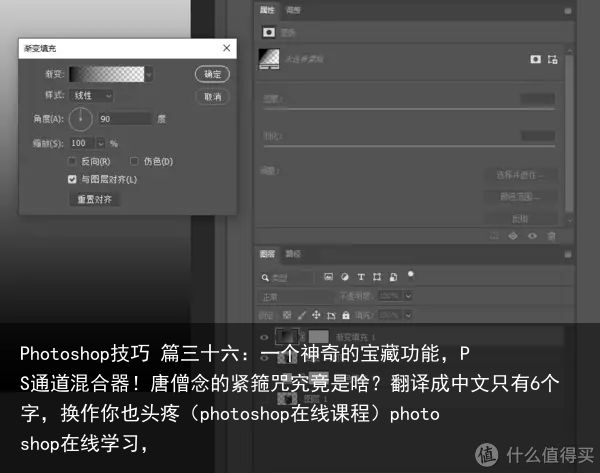Open the scale percentage dropdown arrow
Screen dimensions: 600x473
coord(100,143)
